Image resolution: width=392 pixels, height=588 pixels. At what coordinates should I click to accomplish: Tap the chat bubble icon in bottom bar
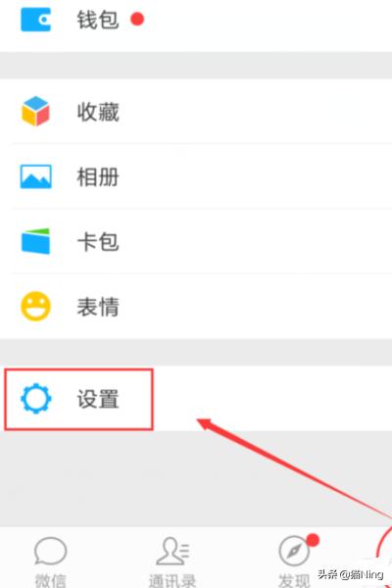click(x=50, y=551)
